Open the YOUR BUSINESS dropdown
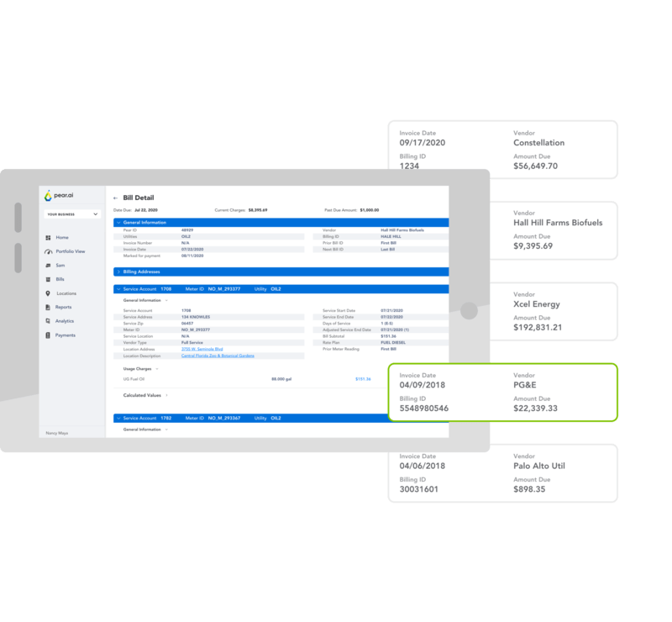The height and width of the screenshot is (622, 672). 72,214
